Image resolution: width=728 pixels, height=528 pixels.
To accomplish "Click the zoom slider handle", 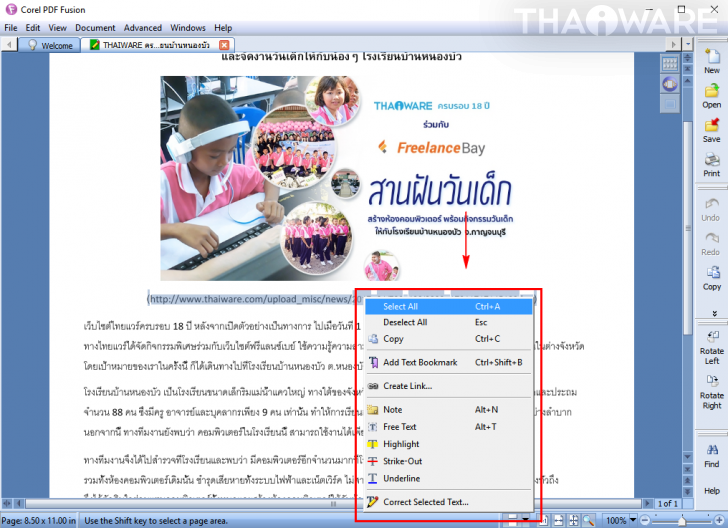I will [682, 521].
